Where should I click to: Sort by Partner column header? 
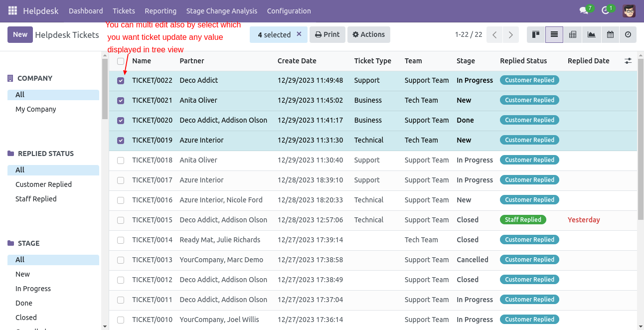(192, 61)
